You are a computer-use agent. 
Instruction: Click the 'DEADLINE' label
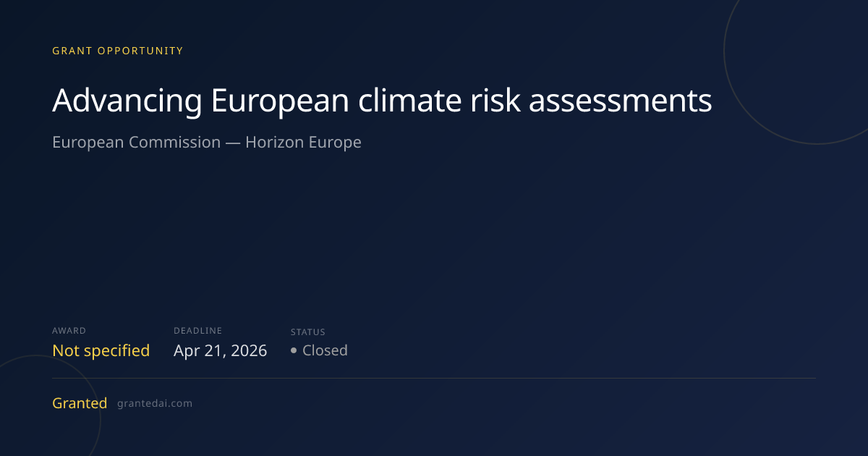tap(198, 331)
